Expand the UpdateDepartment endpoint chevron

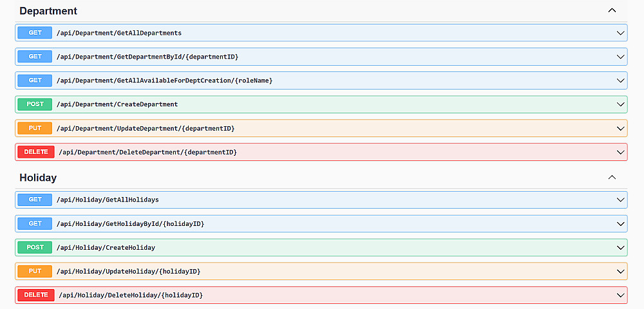[x=620, y=128]
